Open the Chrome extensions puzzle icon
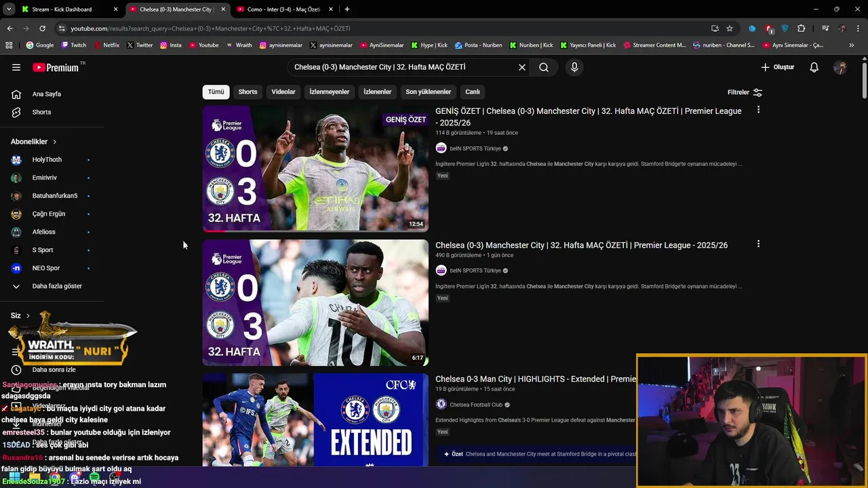868x488 pixels. click(802, 28)
